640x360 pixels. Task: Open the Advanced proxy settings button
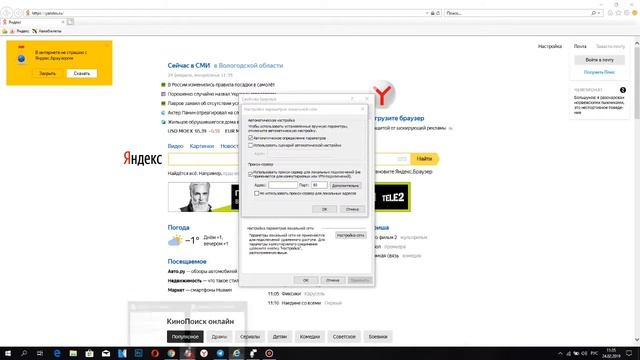(345, 185)
